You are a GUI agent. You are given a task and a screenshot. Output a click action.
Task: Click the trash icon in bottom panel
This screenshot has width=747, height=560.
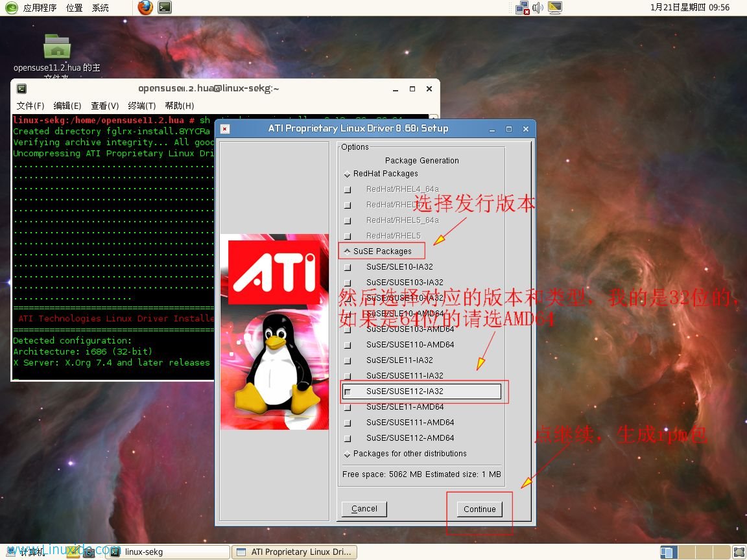pos(739,552)
